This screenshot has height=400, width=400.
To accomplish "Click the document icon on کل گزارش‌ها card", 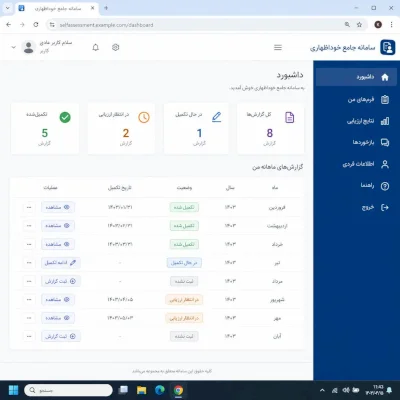I will tap(290, 117).
